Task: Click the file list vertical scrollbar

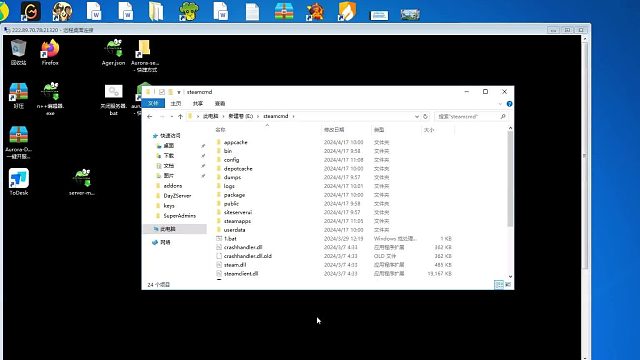Action: click(510, 179)
